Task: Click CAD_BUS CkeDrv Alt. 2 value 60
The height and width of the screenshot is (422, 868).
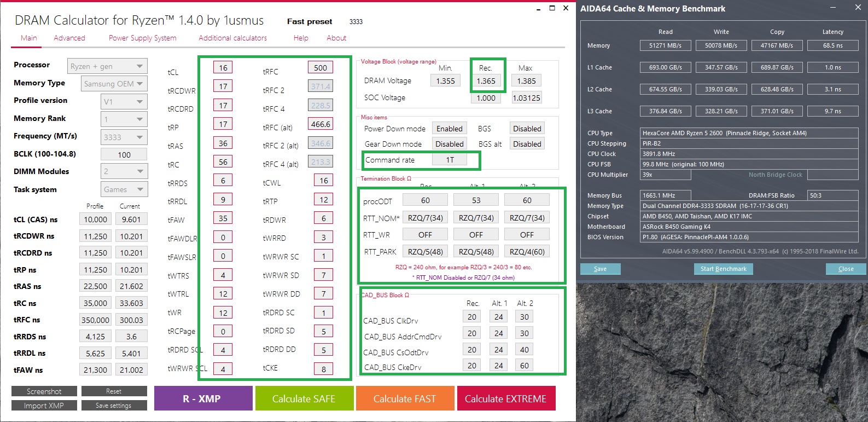Action: (525, 366)
